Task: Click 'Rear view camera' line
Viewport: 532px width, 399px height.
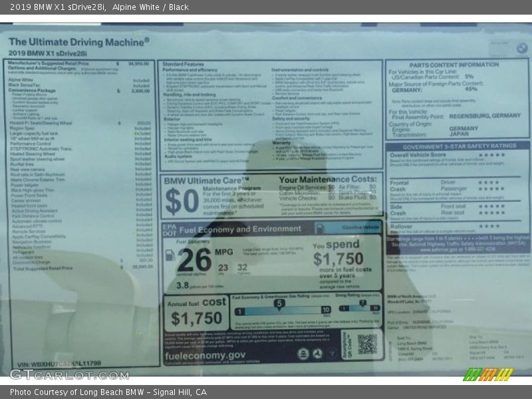Action: tap(81, 170)
